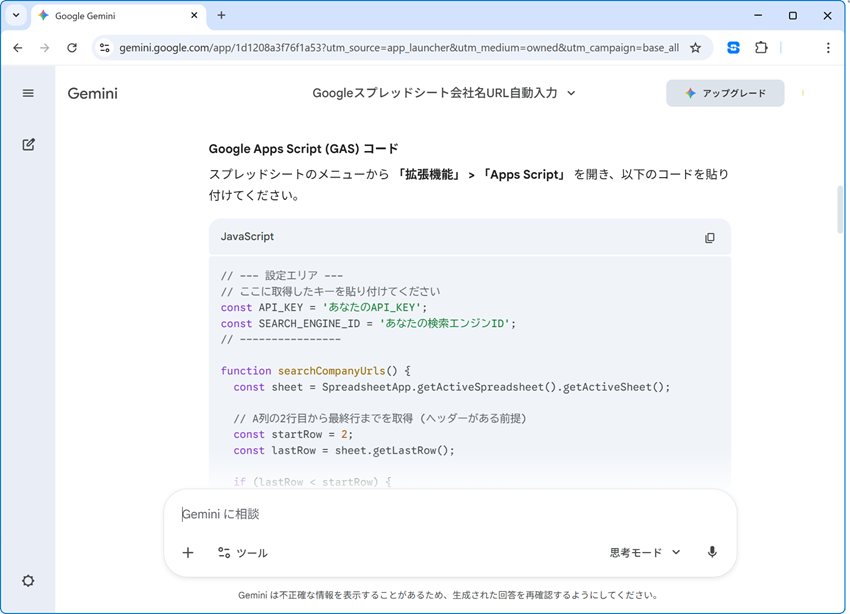Open the 思考モード dropdown
Viewport: 850px width, 614px height.
click(x=644, y=552)
